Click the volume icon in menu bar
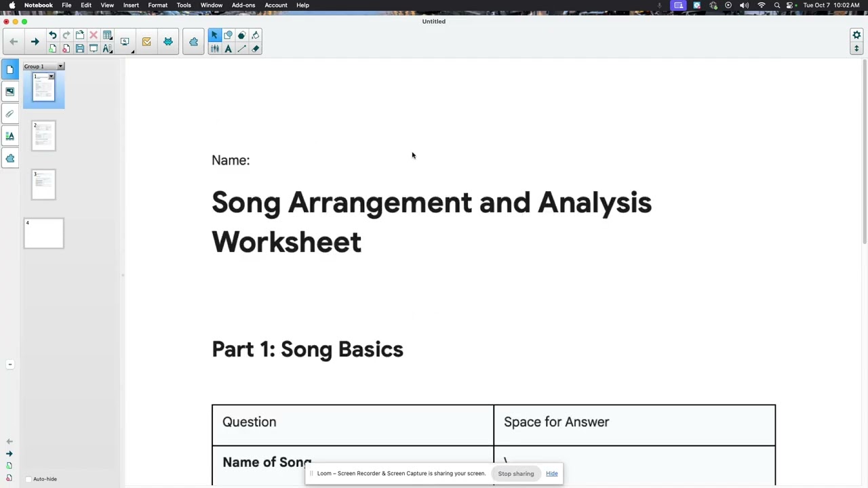868x488 pixels. click(x=745, y=5)
